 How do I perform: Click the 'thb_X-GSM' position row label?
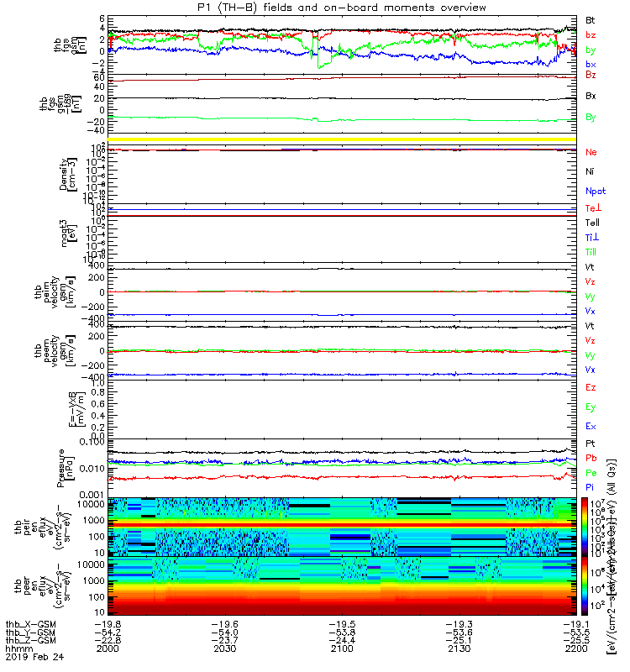point(30,624)
